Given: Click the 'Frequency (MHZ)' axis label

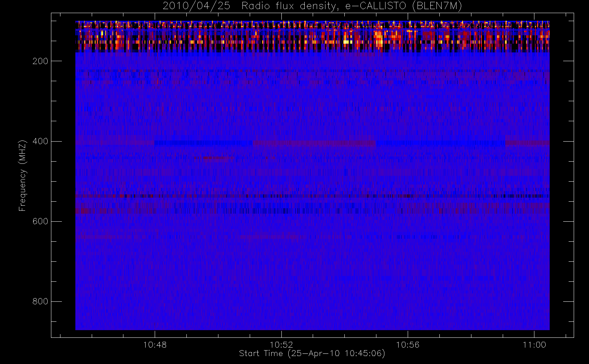Looking at the screenshot, I should pyautogui.click(x=23, y=175).
